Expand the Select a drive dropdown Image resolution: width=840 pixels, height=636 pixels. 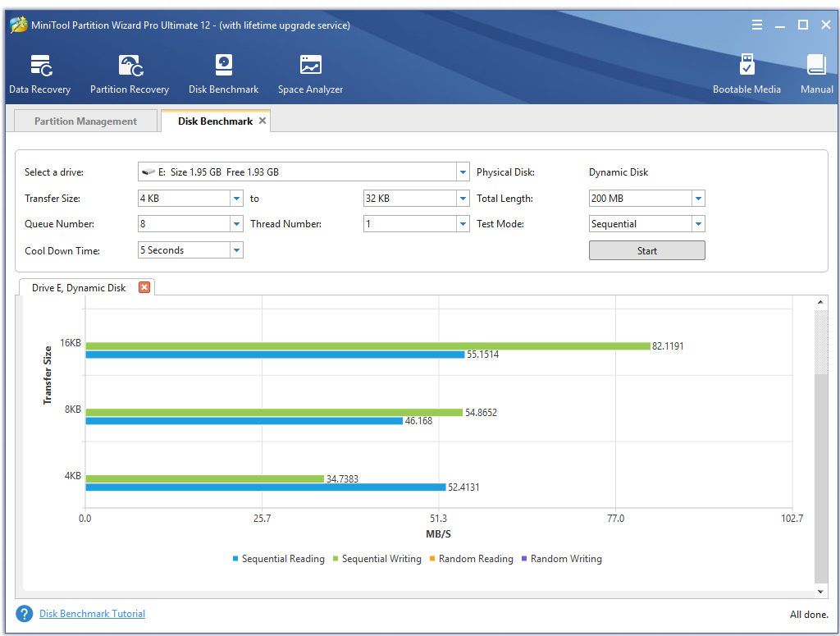pyautogui.click(x=463, y=172)
